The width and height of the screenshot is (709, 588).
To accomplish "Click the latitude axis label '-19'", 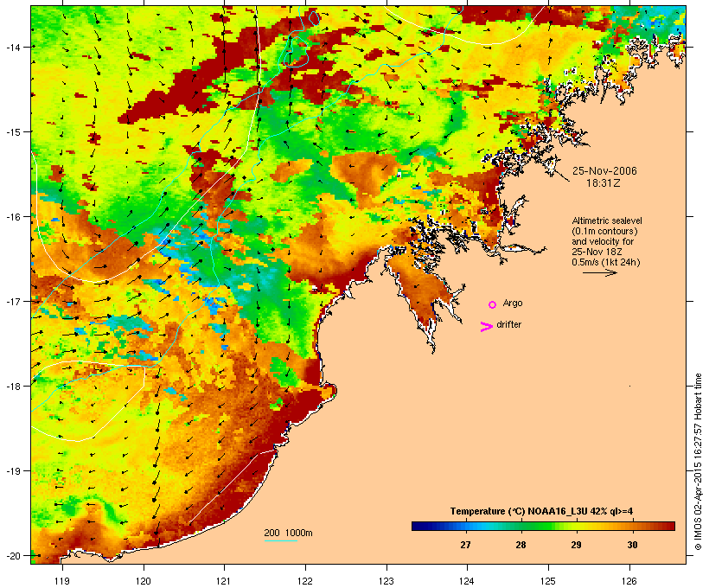I will (13, 471).
